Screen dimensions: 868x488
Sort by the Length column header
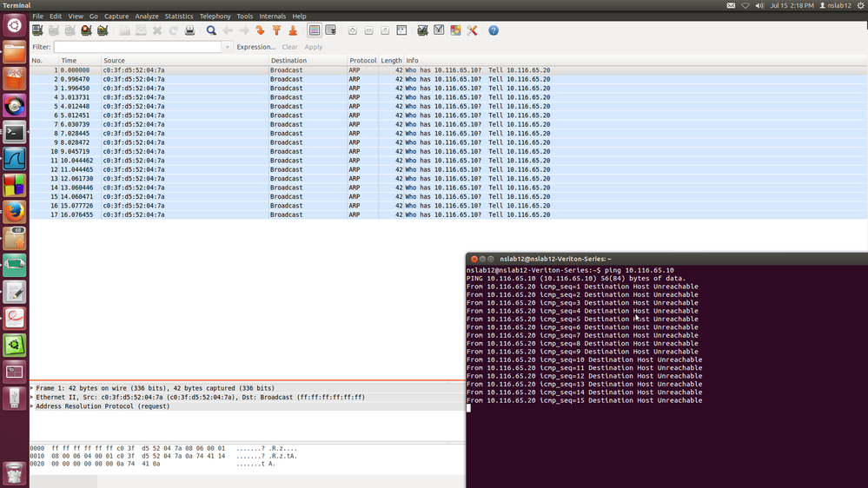tap(391, 60)
